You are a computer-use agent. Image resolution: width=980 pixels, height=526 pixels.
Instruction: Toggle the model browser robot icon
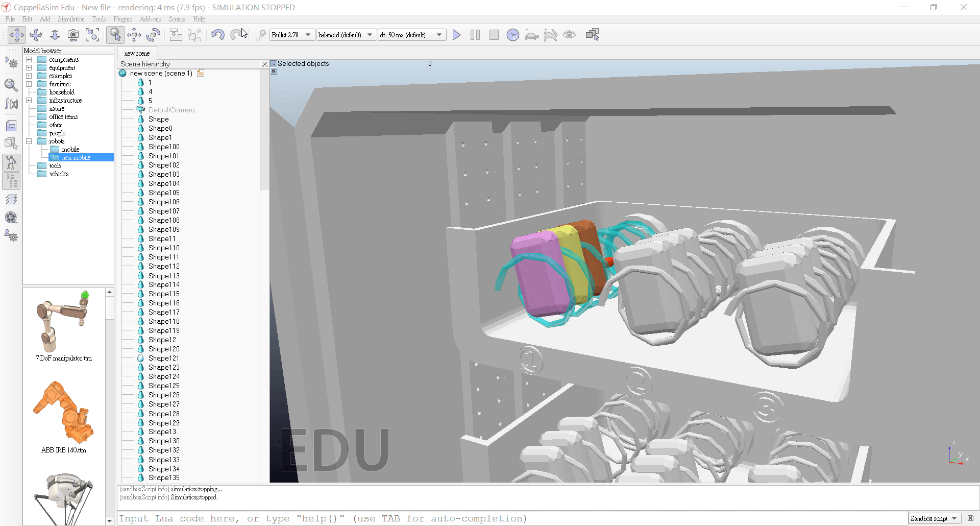coord(11,162)
